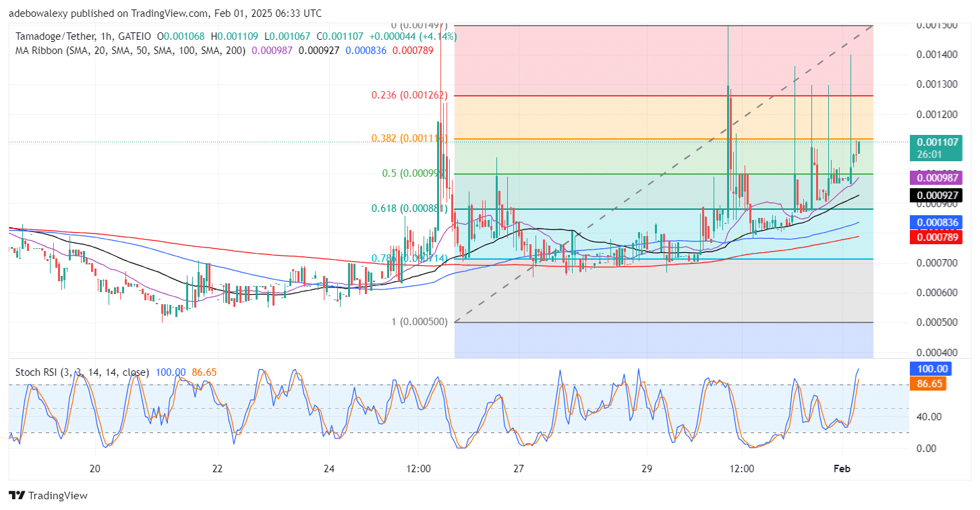Click the Feb date label on time axis
Image resolution: width=980 pixels, height=510 pixels.
click(x=843, y=468)
